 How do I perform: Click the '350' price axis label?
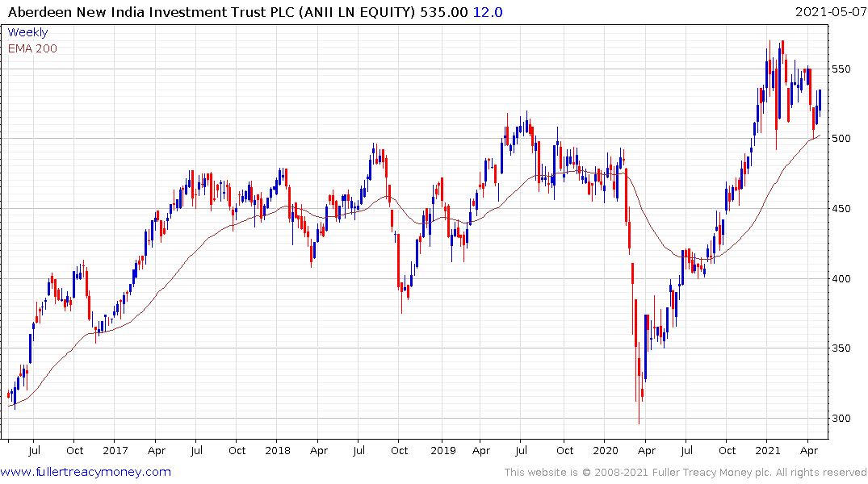(x=841, y=348)
